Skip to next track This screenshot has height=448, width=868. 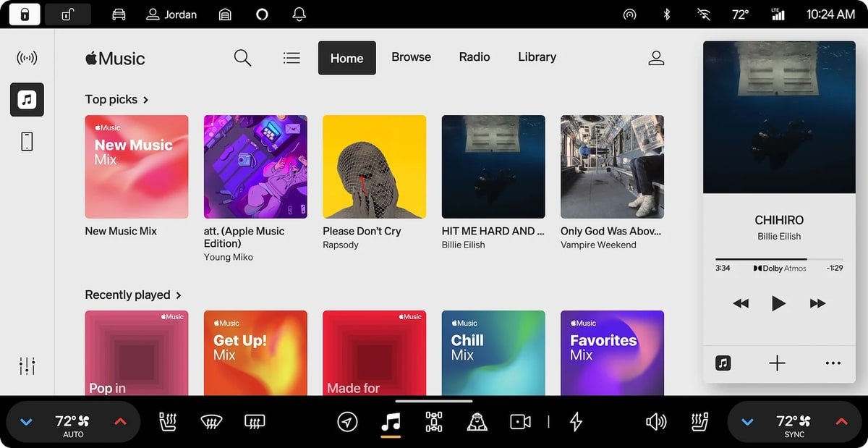coord(817,303)
